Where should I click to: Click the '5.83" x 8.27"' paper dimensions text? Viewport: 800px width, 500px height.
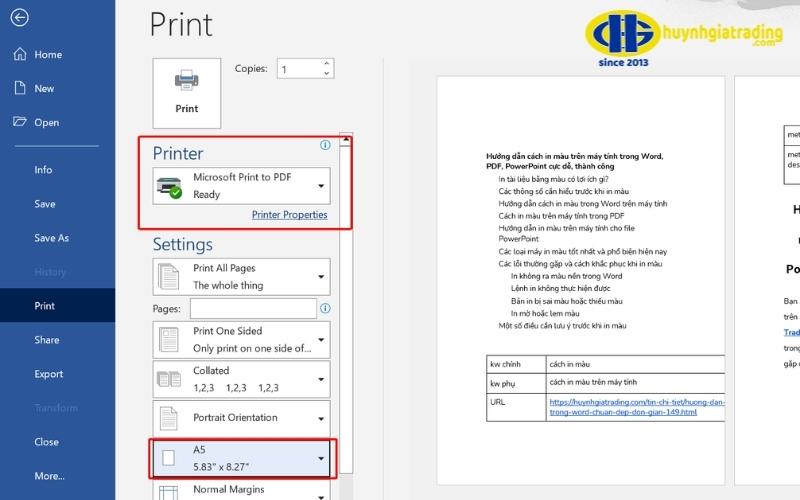(221, 467)
